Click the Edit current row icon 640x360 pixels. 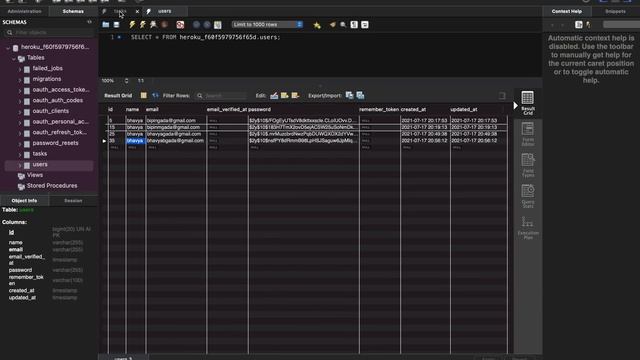pyautogui.click(x=274, y=96)
